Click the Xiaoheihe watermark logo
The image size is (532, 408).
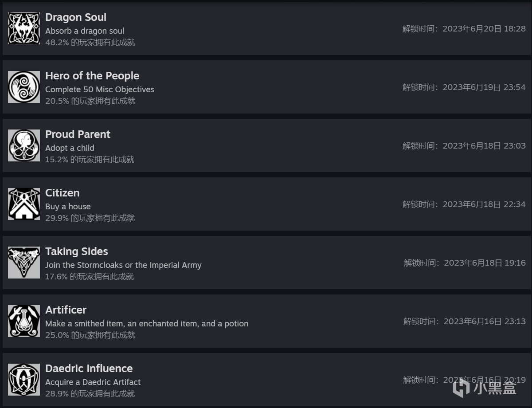click(x=485, y=388)
